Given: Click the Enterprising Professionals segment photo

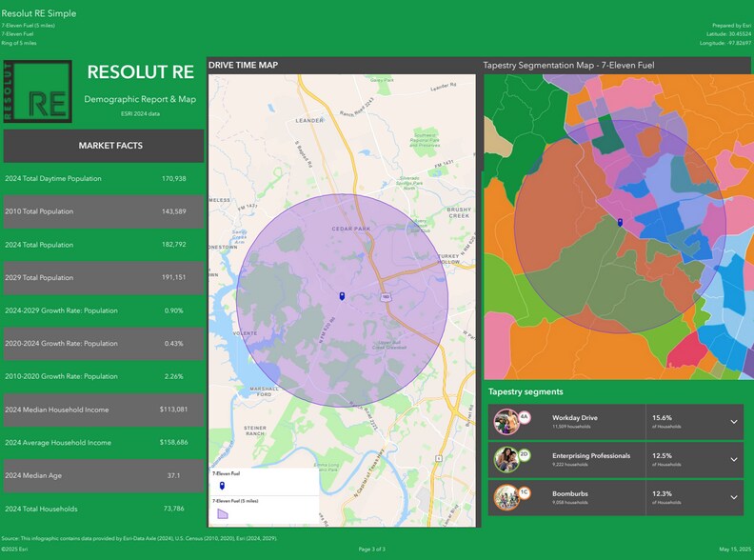Looking at the screenshot, I should [x=506, y=459].
